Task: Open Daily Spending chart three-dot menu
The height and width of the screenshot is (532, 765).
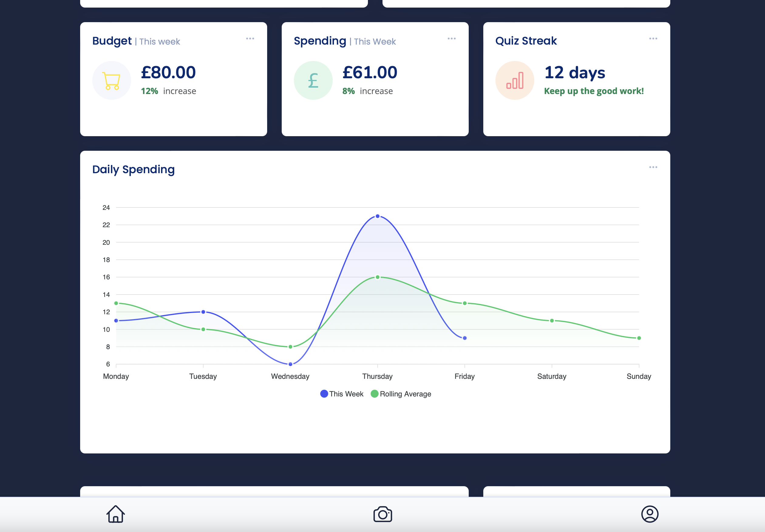Action: click(x=653, y=167)
